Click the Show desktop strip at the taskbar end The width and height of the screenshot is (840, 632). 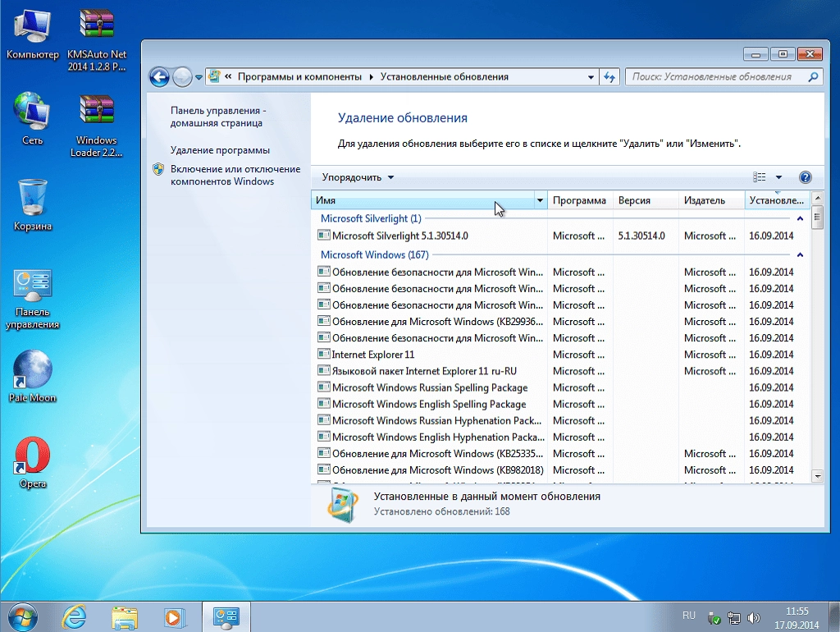tap(834, 617)
